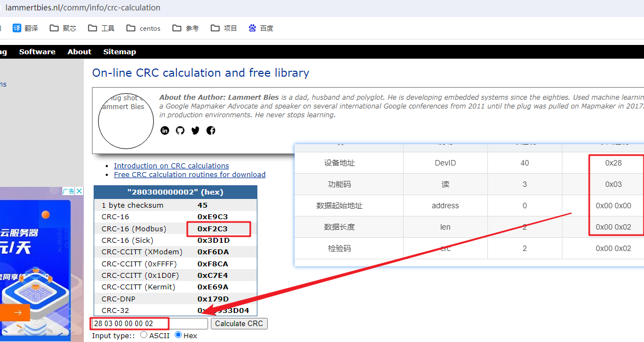The image size is (644, 342).
Task: Click the Calculate CRC button
Action: click(239, 323)
